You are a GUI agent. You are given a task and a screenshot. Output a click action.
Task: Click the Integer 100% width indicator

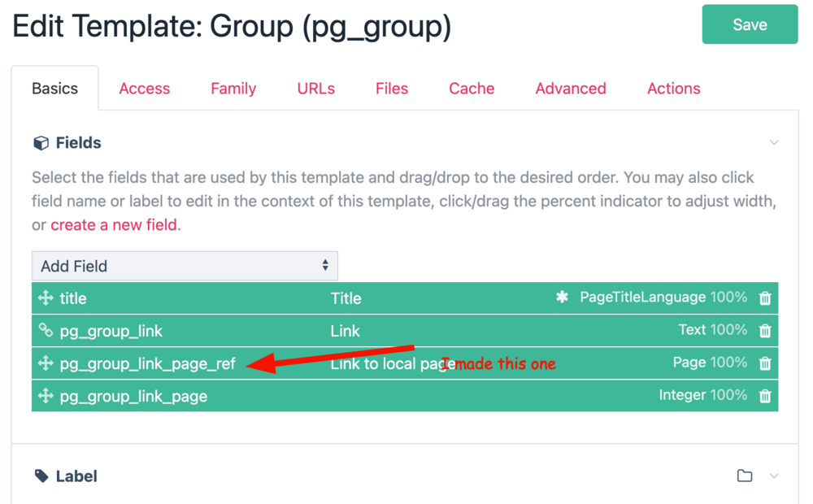tap(728, 395)
